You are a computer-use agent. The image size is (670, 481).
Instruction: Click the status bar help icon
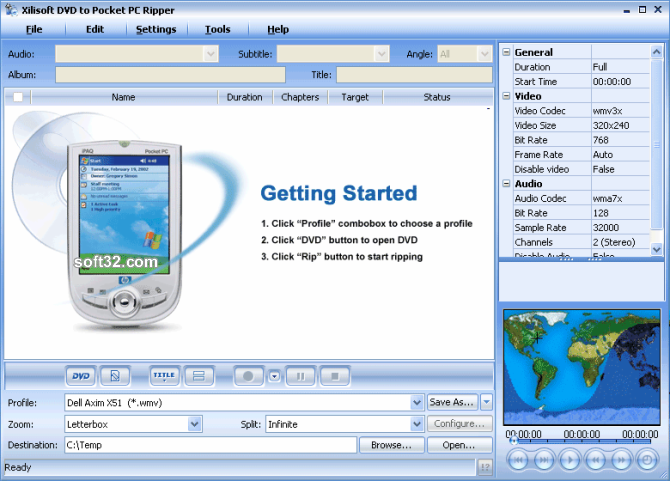click(x=485, y=467)
